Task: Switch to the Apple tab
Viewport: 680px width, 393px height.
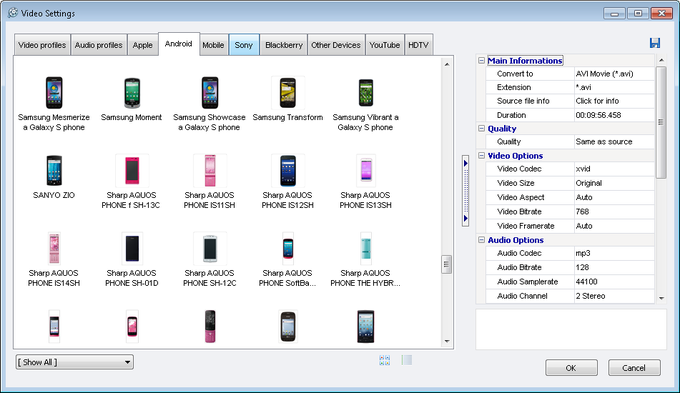Action: [x=143, y=45]
